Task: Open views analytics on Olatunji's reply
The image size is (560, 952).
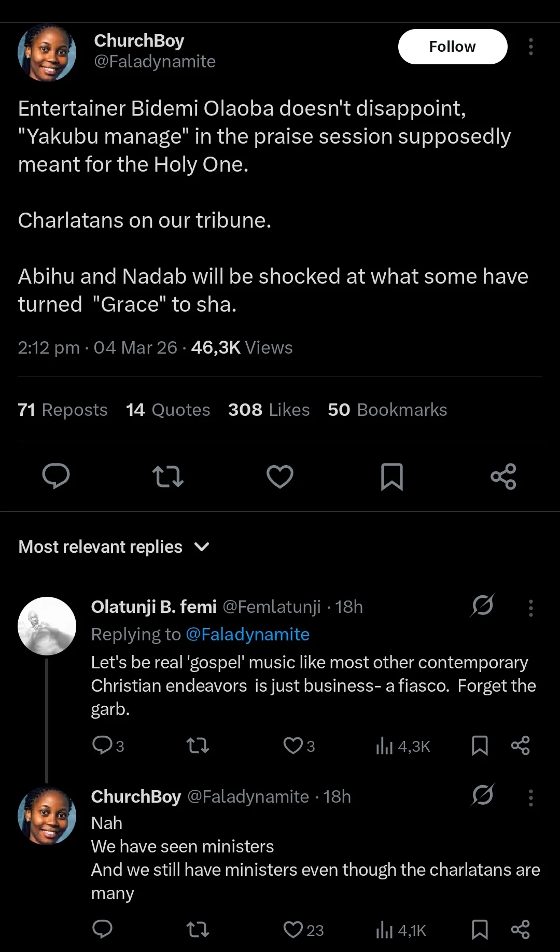Action: point(403,746)
